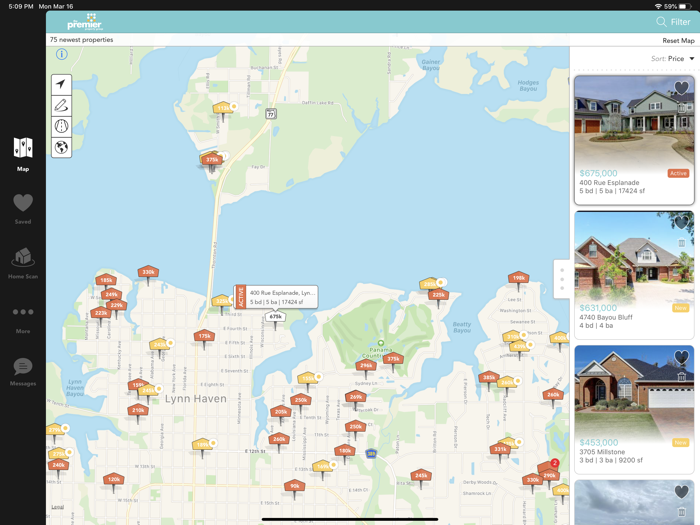Select the 249k map pin
The image size is (700, 525).
[111, 295]
